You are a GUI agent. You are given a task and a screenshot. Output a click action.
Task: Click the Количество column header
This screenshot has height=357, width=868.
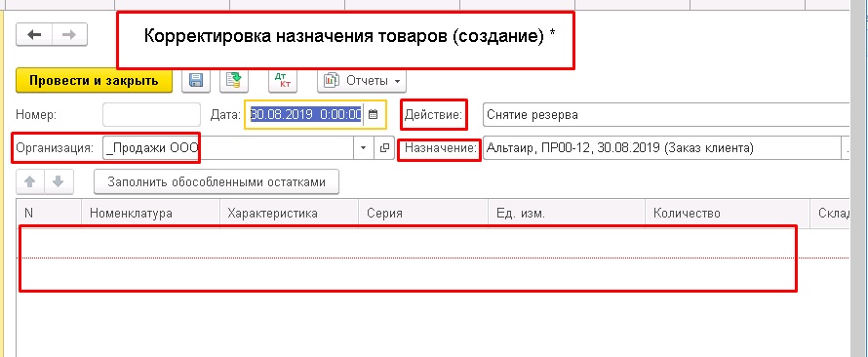coord(728,214)
